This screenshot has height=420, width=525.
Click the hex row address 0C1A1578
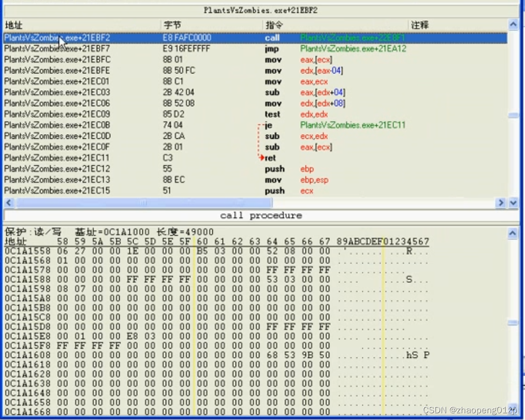tap(27, 270)
